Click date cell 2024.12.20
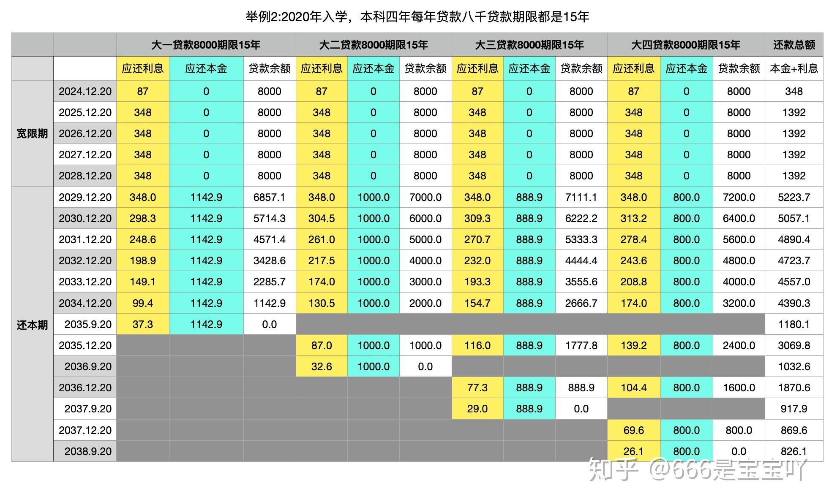 tap(85, 91)
